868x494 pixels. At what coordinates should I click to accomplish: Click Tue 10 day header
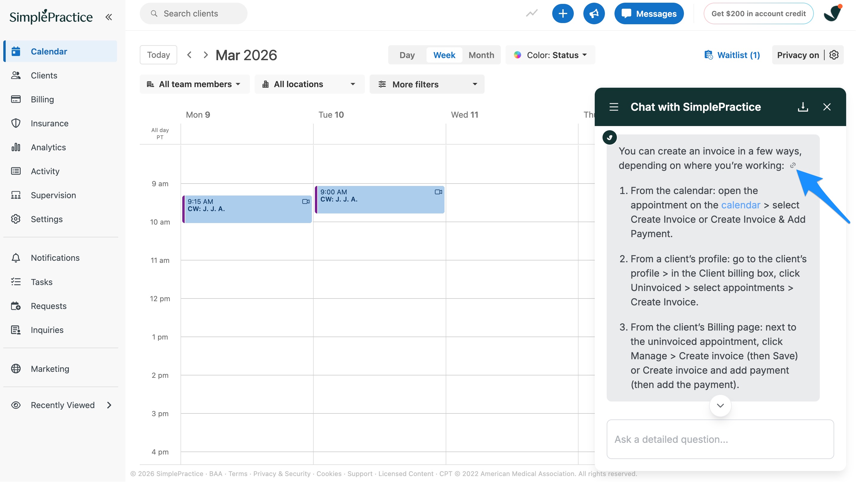click(x=331, y=115)
